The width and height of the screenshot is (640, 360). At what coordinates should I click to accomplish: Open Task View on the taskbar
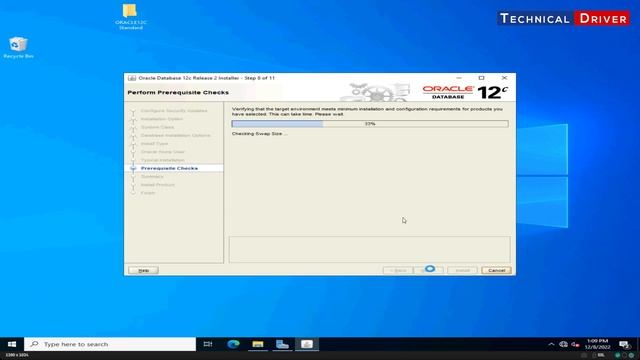point(208,344)
